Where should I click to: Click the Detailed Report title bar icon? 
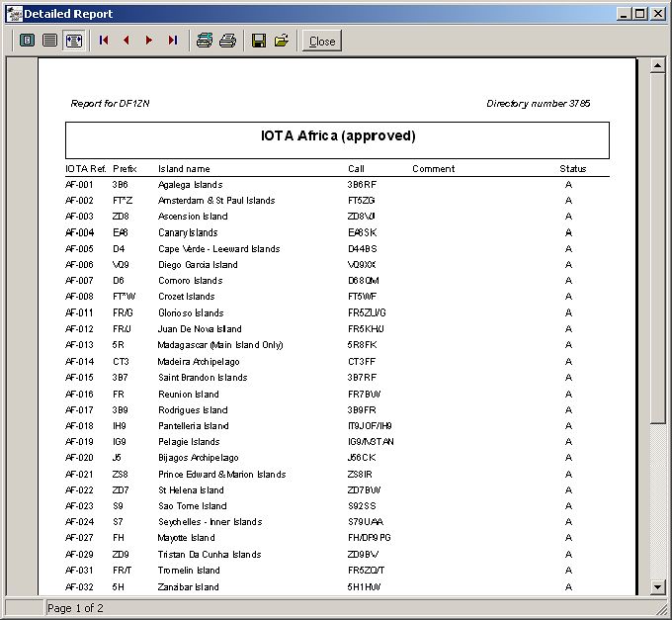pyautogui.click(x=15, y=14)
